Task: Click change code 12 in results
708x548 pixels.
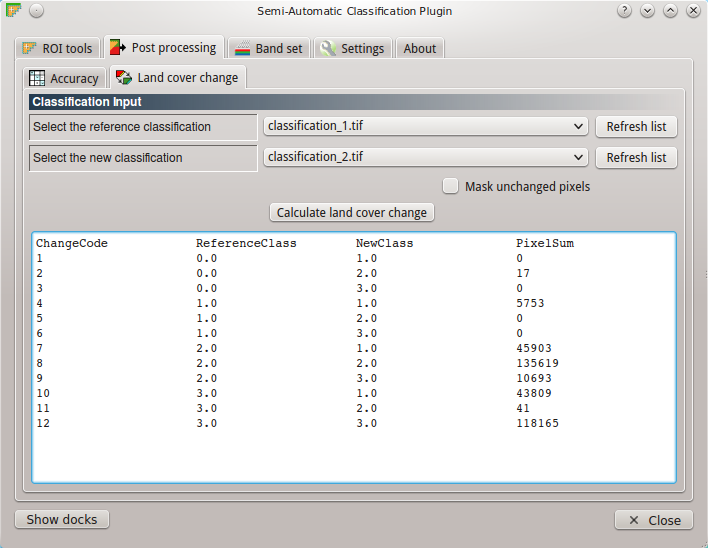Action: [x=43, y=423]
